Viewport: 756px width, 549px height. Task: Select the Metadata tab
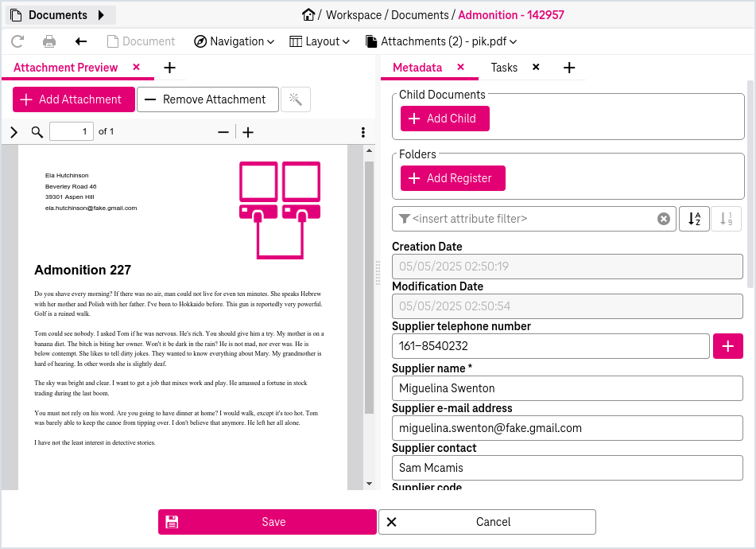[417, 68]
